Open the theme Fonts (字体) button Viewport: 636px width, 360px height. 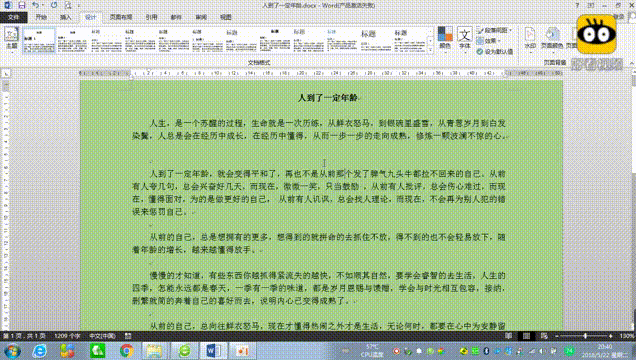(464, 38)
